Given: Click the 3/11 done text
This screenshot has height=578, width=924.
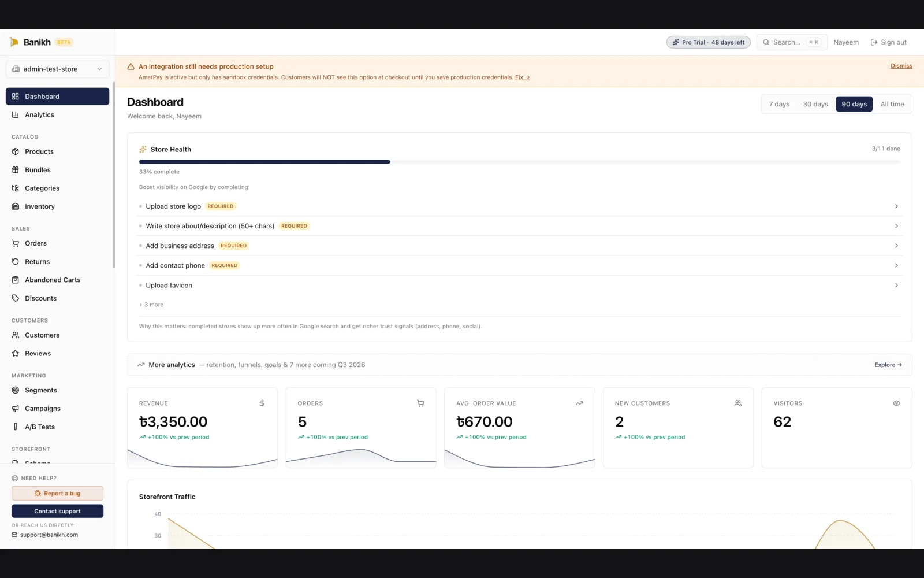Looking at the screenshot, I should pyautogui.click(x=886, y=149).
